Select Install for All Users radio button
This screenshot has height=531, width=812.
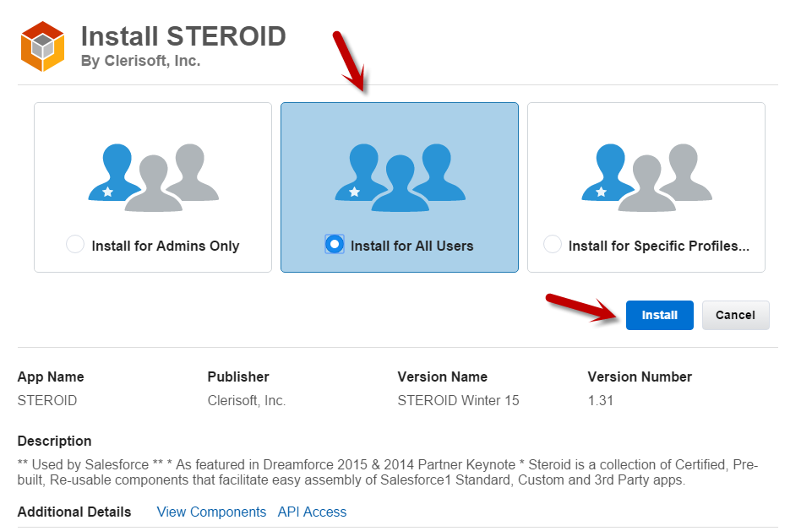pos(335,244)
